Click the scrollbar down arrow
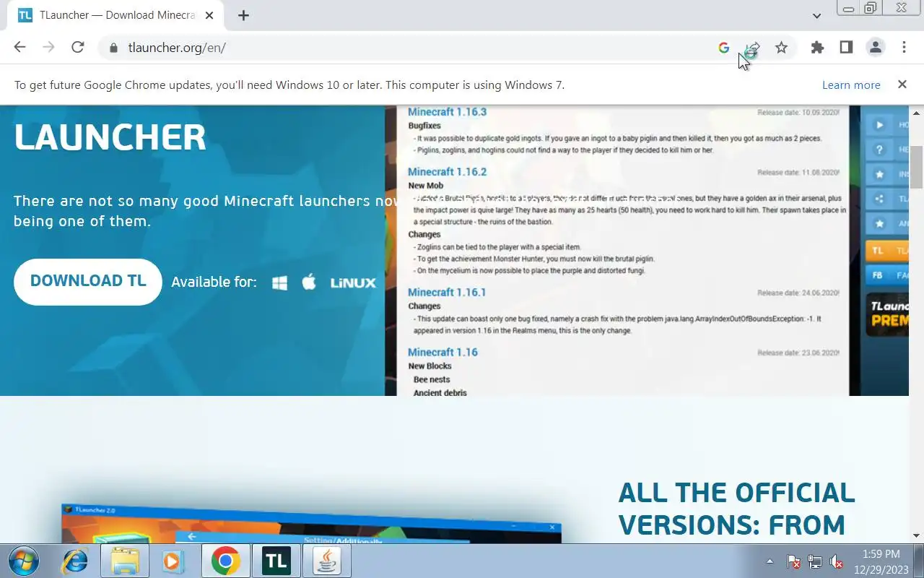This screenshot has width=924, height=578. pos(917,535)
